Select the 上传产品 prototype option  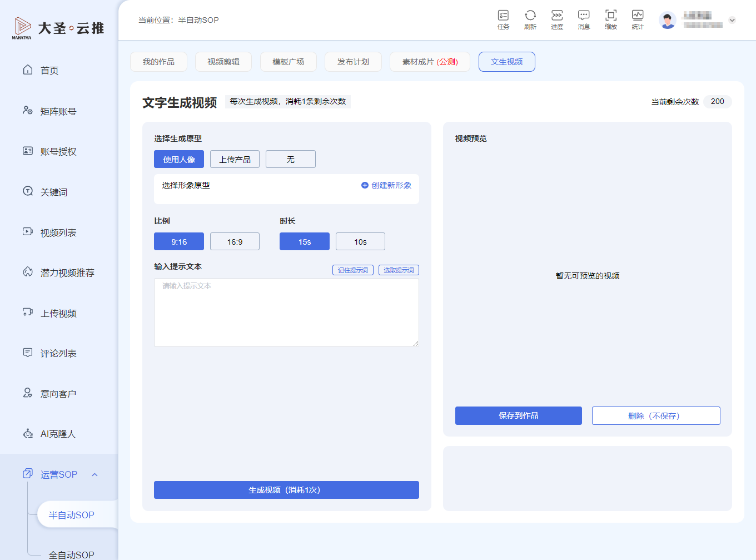(235, 159)
